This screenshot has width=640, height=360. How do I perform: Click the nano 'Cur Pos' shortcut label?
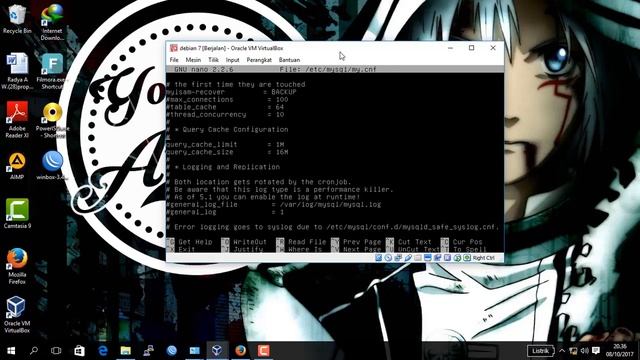pos(467,242)
